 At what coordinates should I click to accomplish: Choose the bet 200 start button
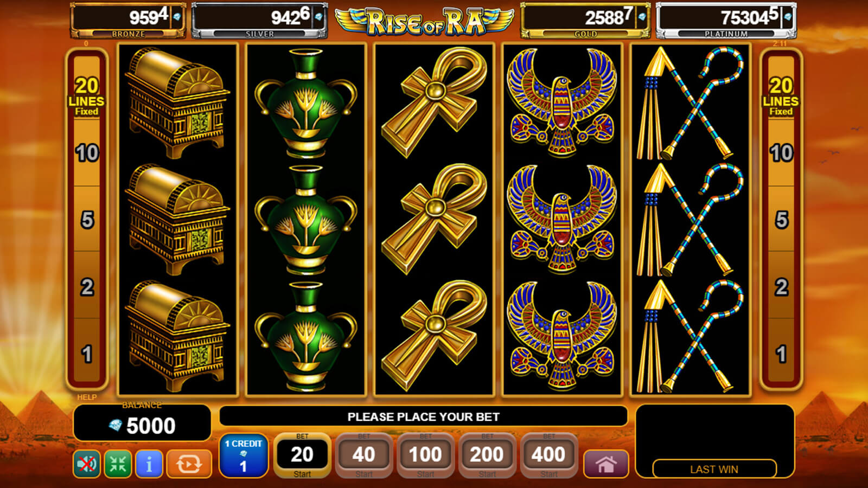(x=487, y=455)
